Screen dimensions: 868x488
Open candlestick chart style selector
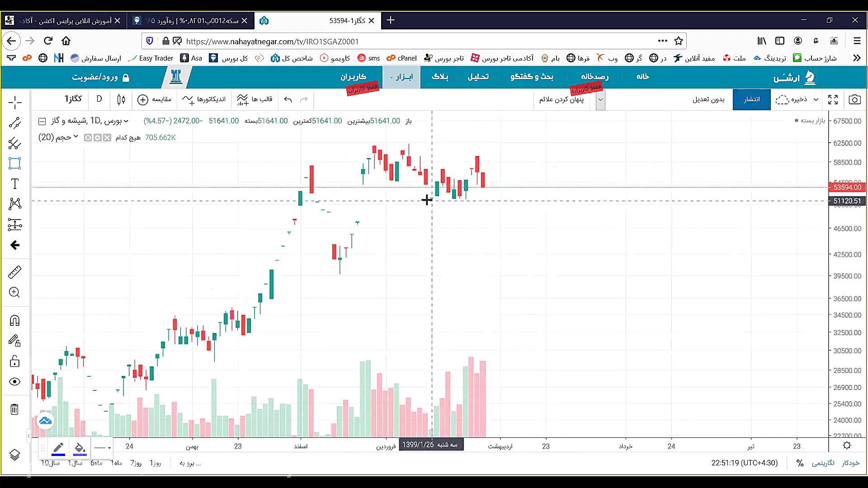121,99
